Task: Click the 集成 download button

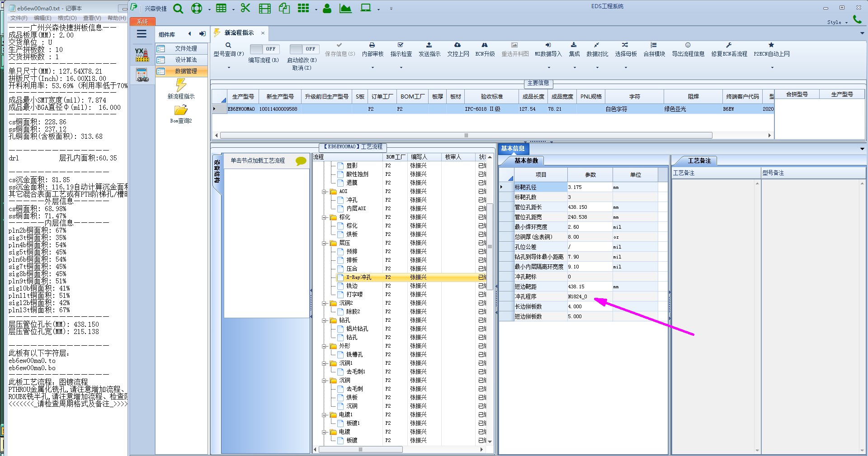Action: 574,49
